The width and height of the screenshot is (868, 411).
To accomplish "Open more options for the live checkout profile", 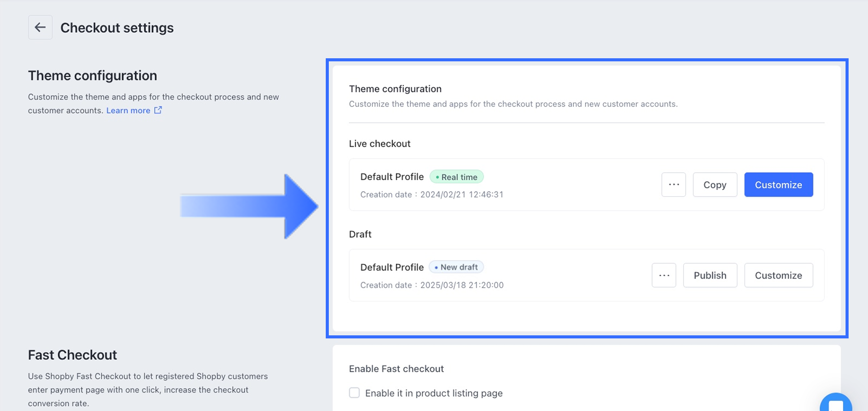I will click(673, 185).
